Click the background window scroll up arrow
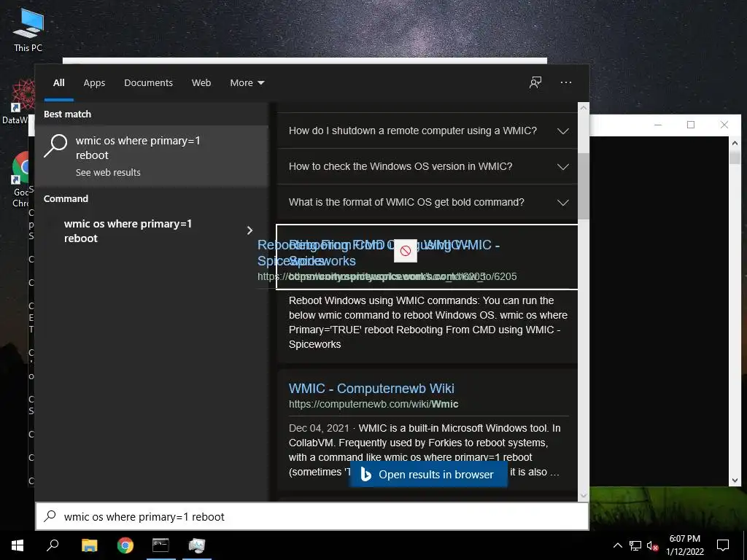Image resolution: width=747 pixels, height=560 pixels. (x=735, y=142)
